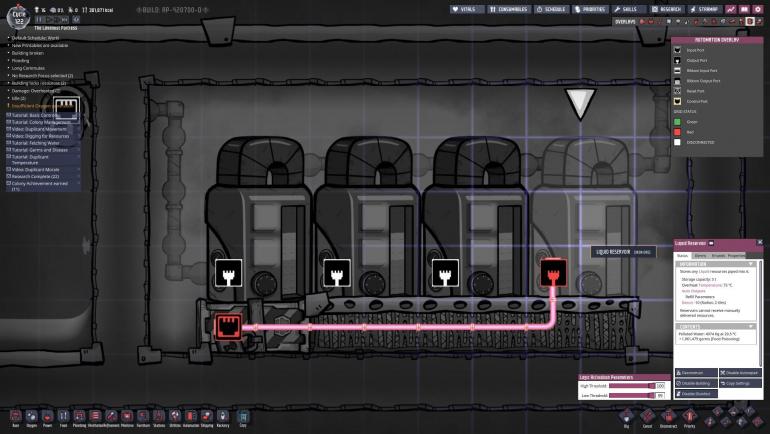Click the Building broken notification
This screenshot has width=770, height=434.
[28, 53]
